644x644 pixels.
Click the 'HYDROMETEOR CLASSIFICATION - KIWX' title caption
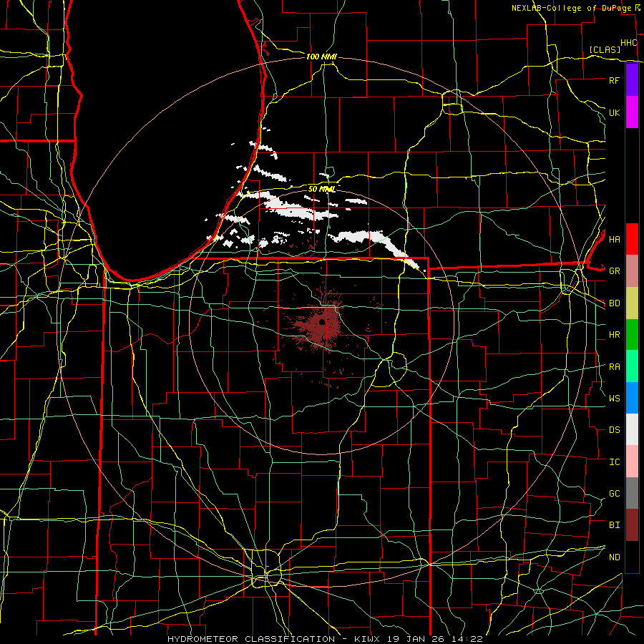coord(272,639)
